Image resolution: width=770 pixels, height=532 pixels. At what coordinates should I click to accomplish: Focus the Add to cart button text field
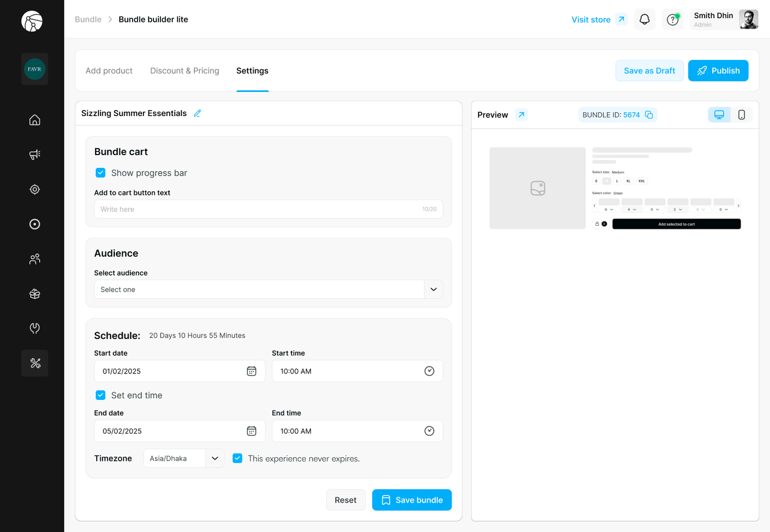pos(258,209)
